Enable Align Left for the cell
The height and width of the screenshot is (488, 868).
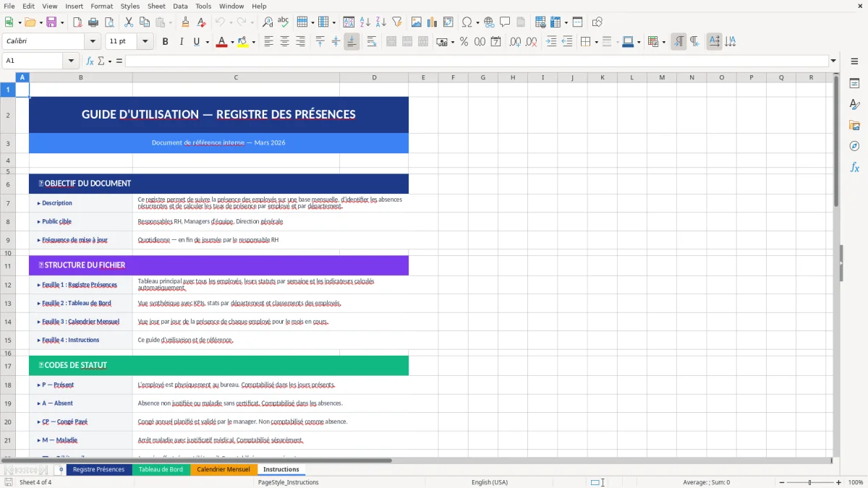point(268,42)
